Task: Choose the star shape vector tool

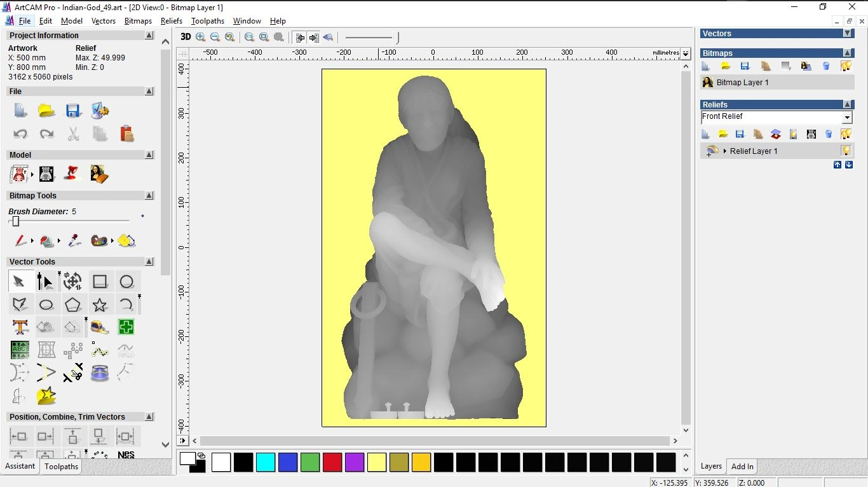Action: 100,305
